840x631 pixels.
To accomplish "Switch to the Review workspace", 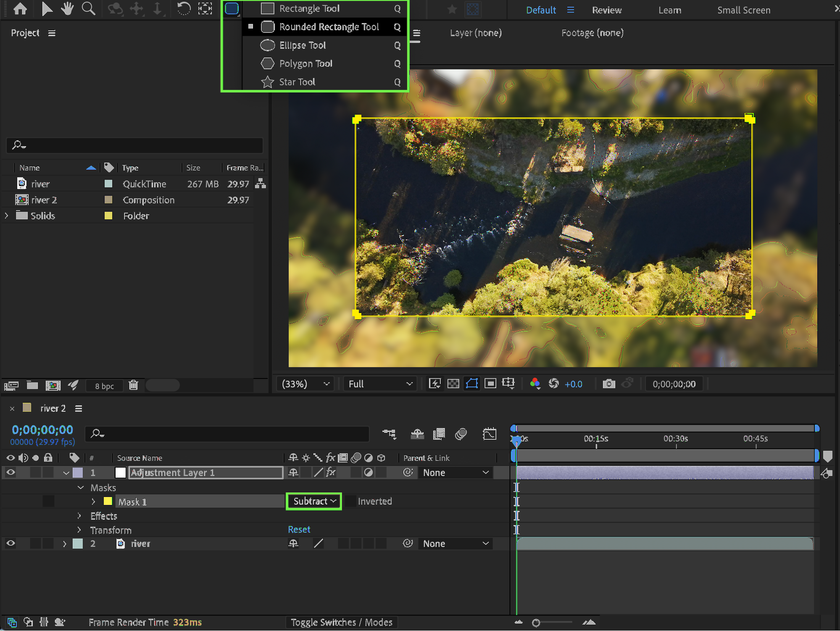I will (606, 10).
